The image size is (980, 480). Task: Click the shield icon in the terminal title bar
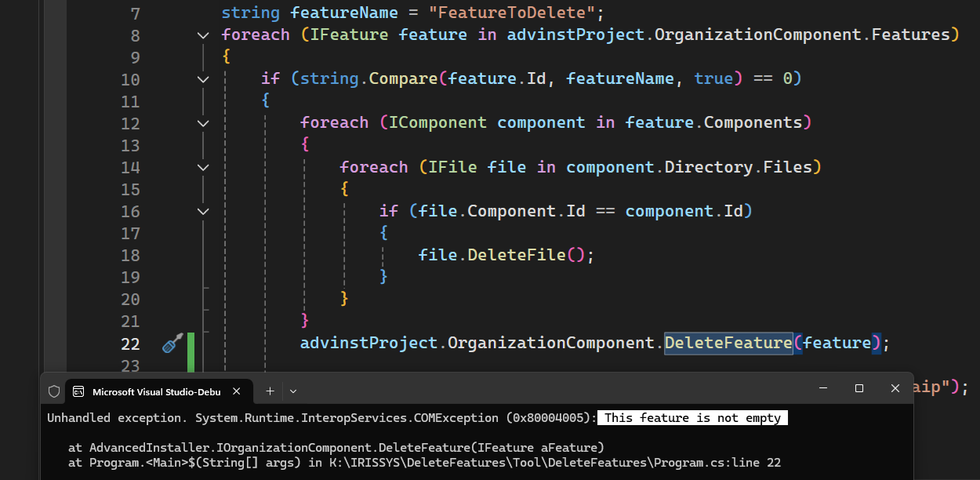[53, 391]
